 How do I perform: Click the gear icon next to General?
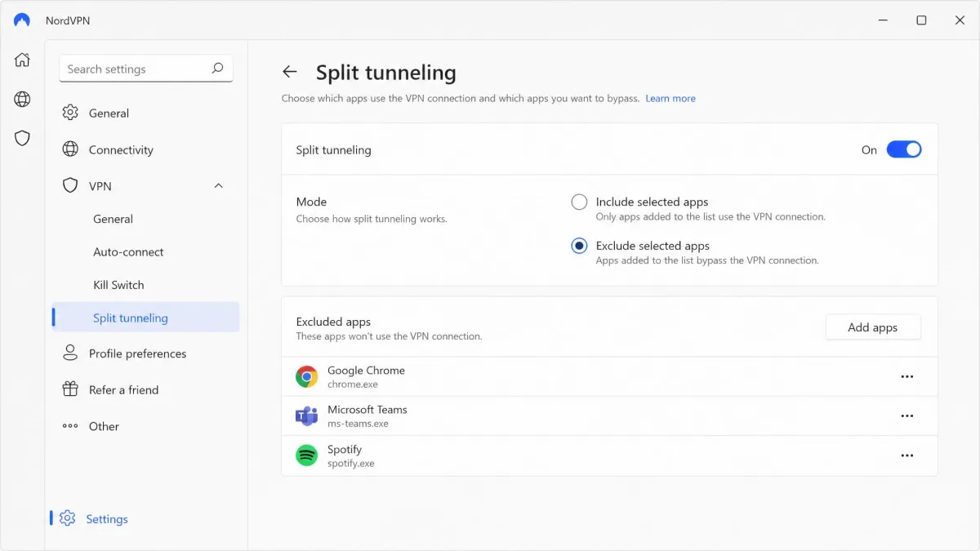click(71, 113)
